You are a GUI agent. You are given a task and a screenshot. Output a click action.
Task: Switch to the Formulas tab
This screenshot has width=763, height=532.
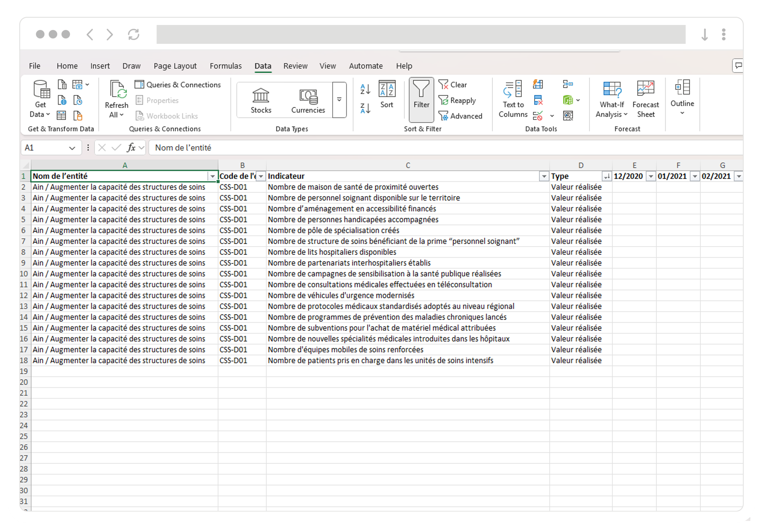pos(225,66)
